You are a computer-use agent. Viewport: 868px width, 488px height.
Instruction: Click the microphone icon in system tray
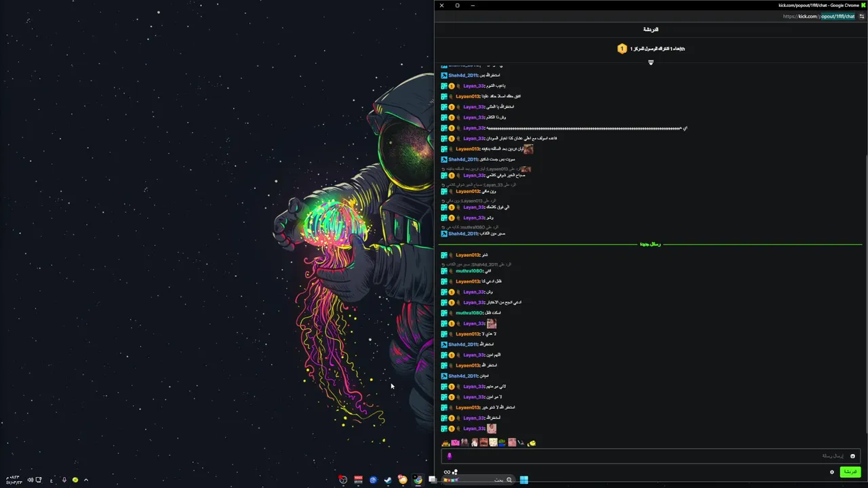pos(64,480)
